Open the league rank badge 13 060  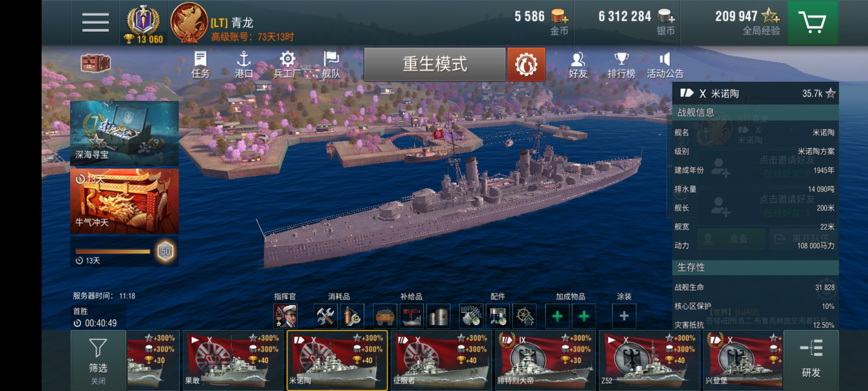point(144,24)
